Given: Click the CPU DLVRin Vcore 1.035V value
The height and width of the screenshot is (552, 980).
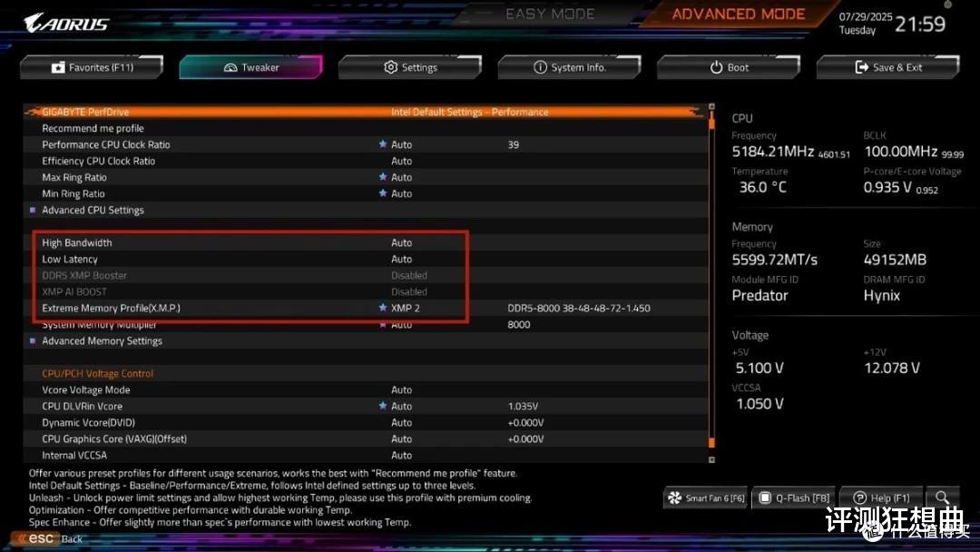Looking at the screenshot, I should 523,407.
